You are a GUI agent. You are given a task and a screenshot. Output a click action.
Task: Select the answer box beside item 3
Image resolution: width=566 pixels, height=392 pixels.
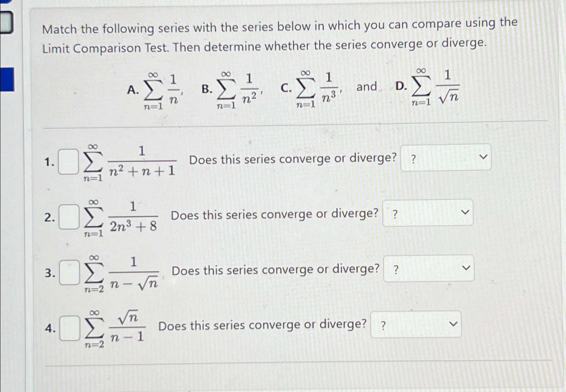[69, 272]
